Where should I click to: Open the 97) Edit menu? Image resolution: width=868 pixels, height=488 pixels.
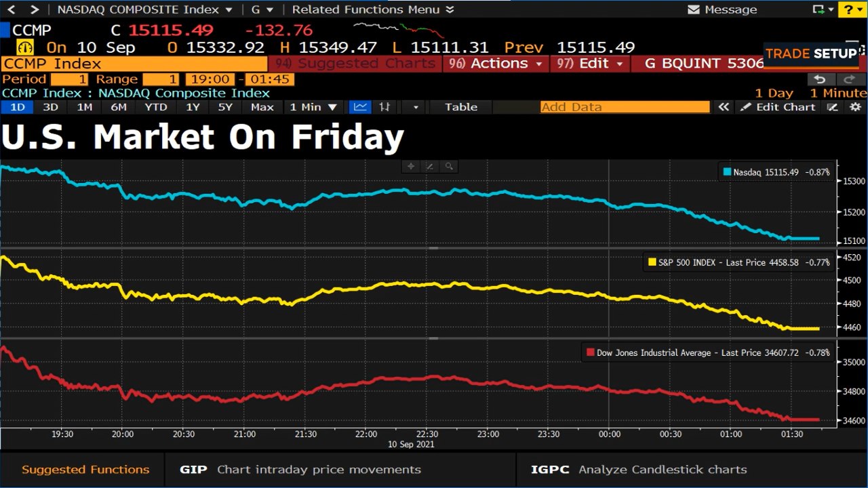click(589, 64)
